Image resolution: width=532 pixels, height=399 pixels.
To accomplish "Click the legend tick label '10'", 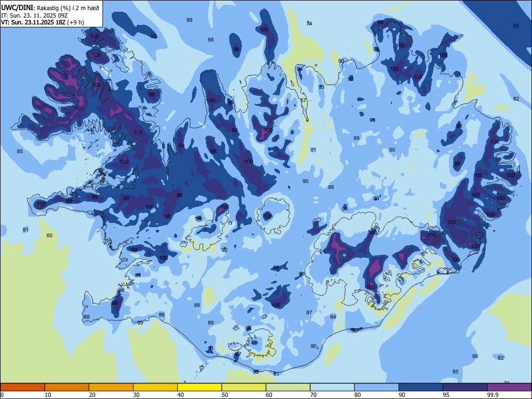I will click(x=48, y=395).
